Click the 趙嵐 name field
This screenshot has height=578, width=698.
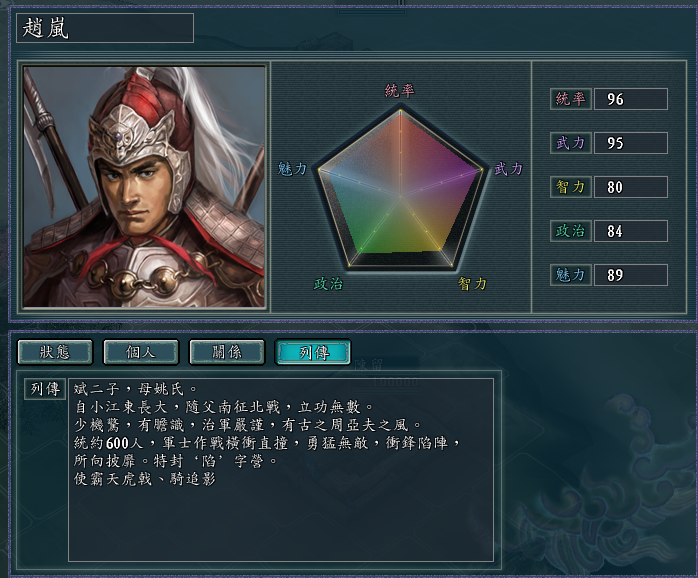[x=105, y=28]
